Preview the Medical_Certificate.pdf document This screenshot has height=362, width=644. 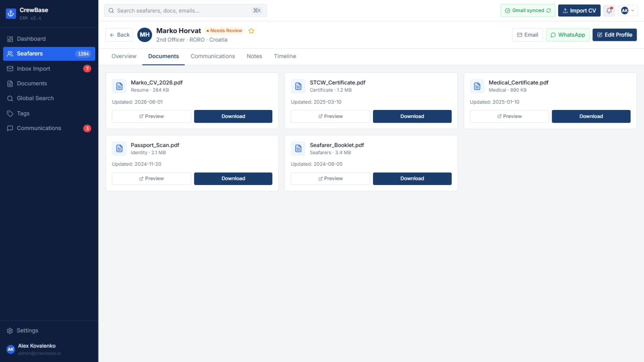pyautogui.click(x=509, y=116)
